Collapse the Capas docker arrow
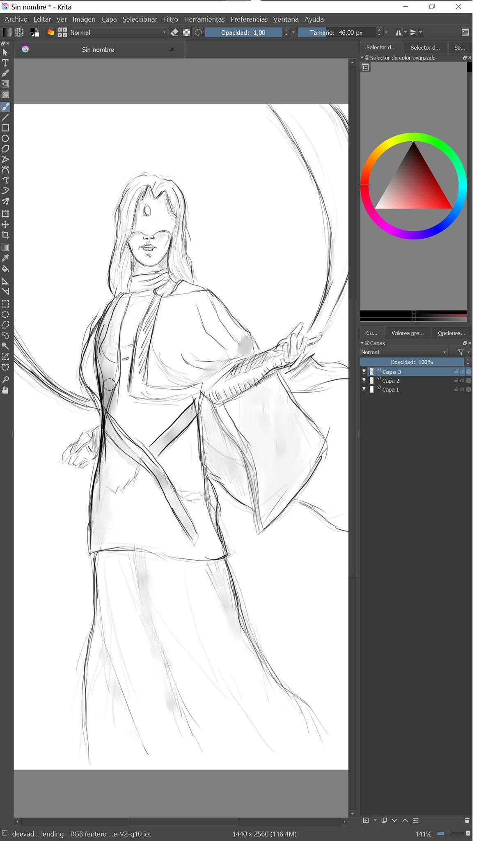 [362, 343]
